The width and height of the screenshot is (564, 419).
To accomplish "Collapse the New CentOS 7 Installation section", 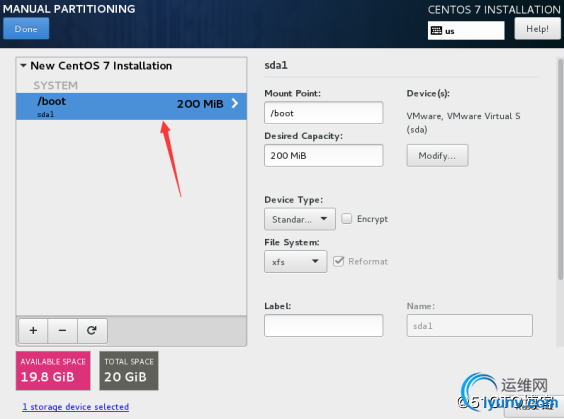I will click(23, 65).
